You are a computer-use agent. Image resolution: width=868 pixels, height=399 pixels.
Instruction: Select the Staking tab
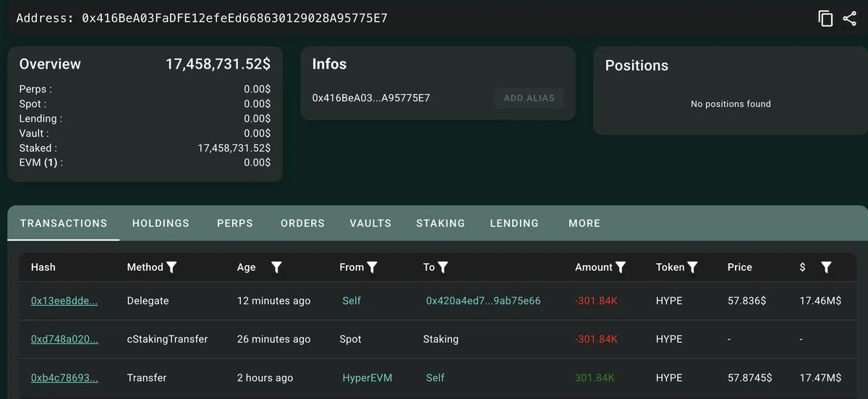441,223
